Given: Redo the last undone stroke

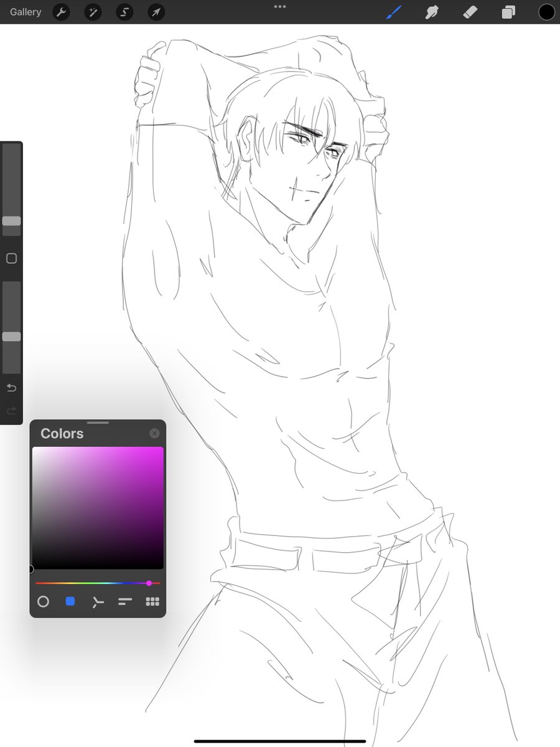Looking at the screenshot, I should click(x=11, y=411).
